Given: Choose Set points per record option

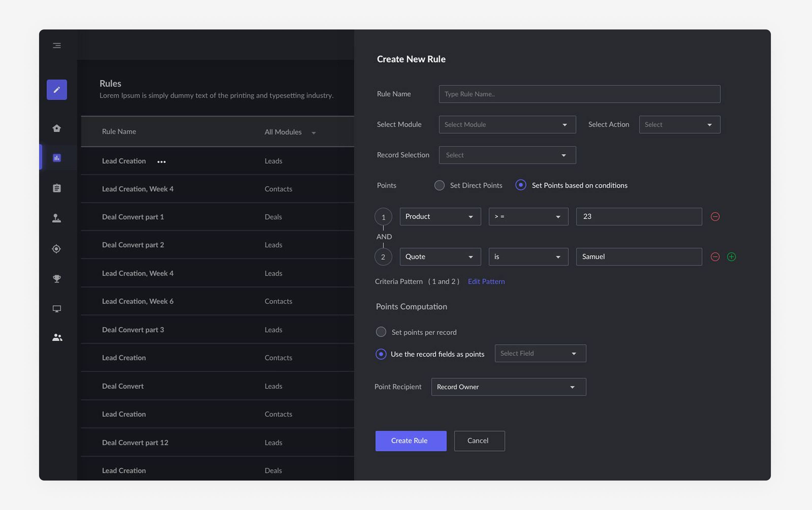Looking at the screenshot, I should pyautogui.click(x=381, y=332).
